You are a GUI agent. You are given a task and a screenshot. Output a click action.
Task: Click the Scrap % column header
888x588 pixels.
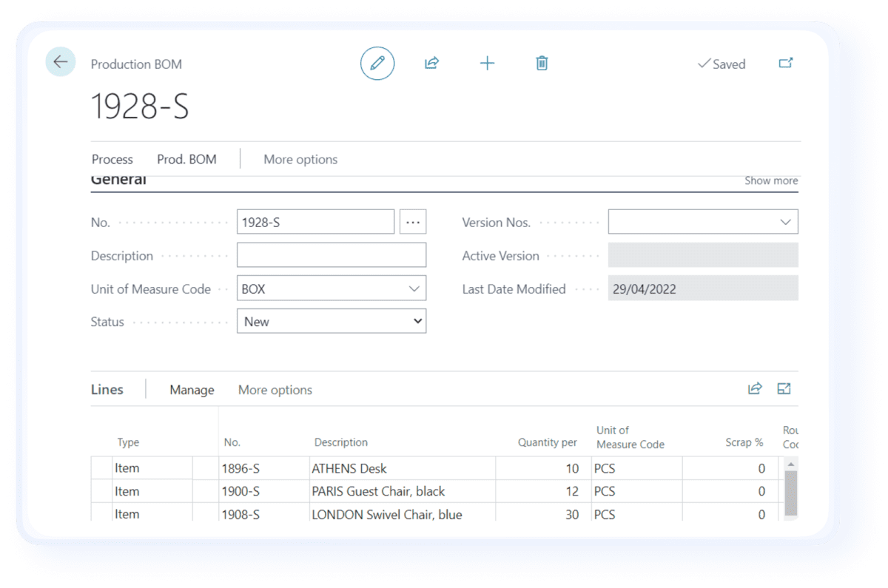744,442
